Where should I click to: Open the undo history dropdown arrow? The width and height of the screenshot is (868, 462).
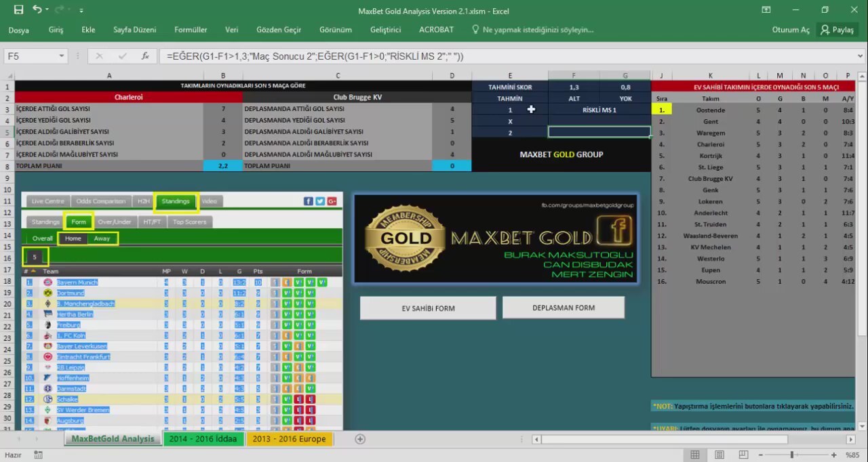(x=47, y=11)
